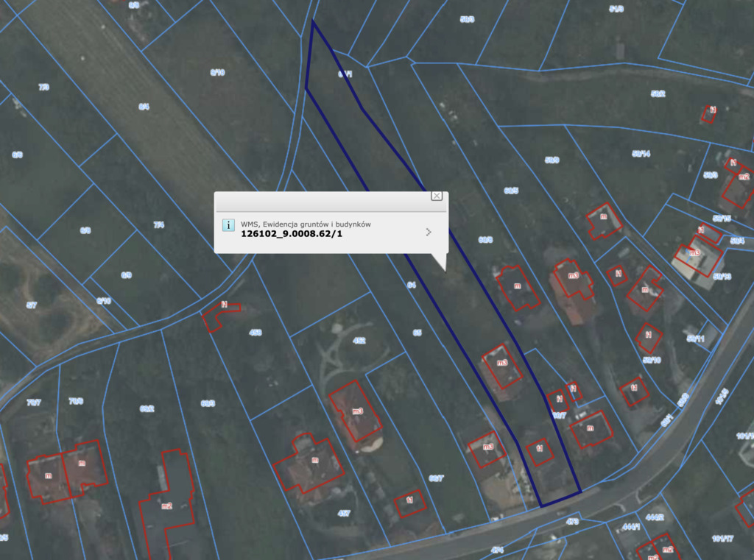Click the blue info icon in popup
Image resolution: width=754 pixels, height=560 pixels.
point(228,225)
